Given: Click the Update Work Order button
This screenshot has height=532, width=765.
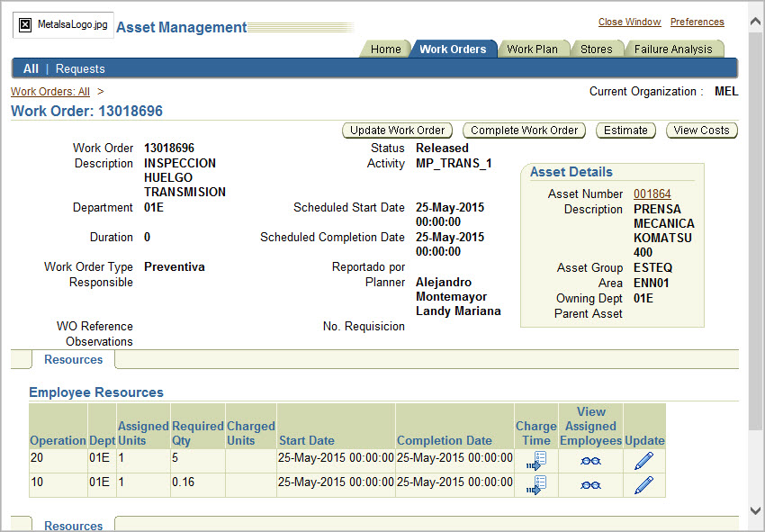Looking at the screenshot, I should click(x=397, y=131).
